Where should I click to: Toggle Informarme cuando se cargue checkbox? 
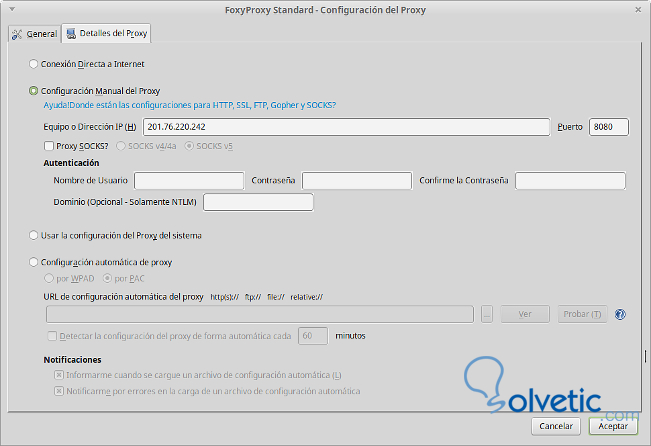(59, 375)
